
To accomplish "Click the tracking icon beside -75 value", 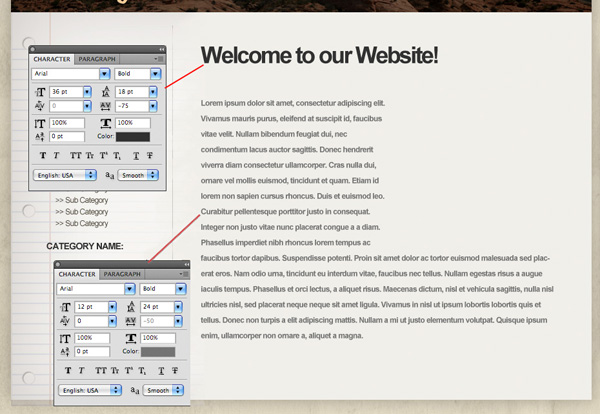I will tap(106, 106).
